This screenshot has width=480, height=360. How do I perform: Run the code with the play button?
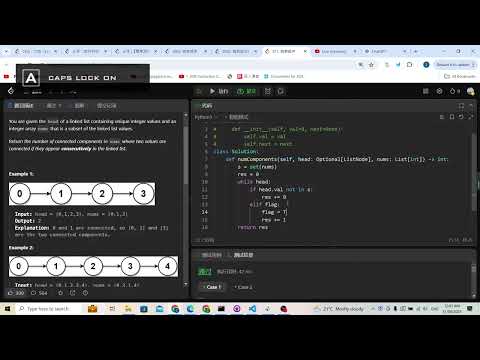click(x=219, y=91)
